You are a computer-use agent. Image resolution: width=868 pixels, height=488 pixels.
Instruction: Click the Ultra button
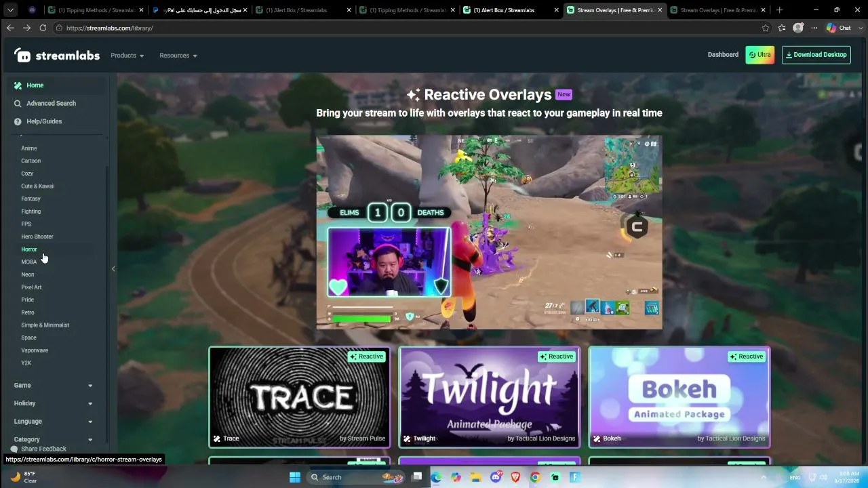(759, 55)
